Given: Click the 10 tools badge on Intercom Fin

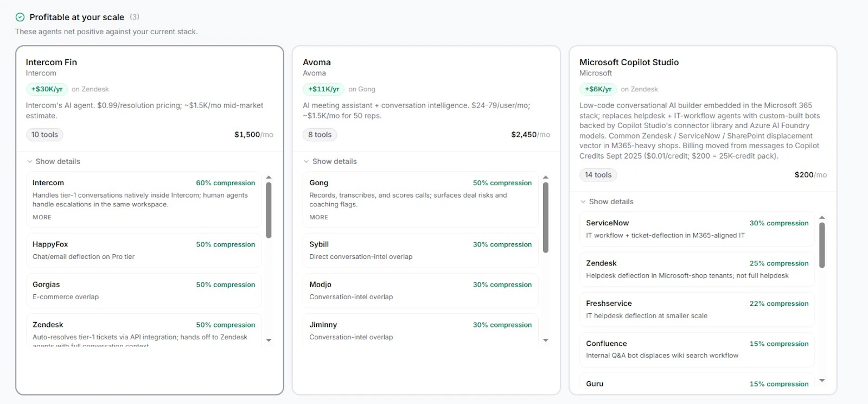Looking at the screenshot, I should click(x=44, y=135).
